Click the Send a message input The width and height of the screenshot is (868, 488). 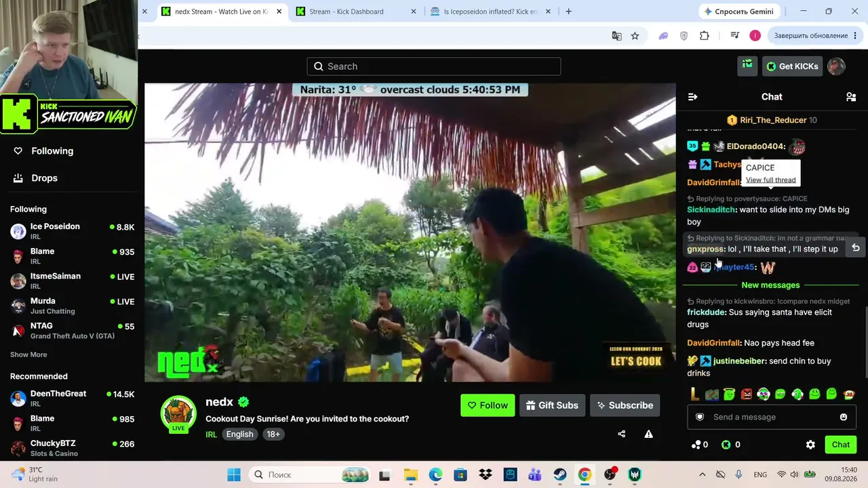pos(772,417)
